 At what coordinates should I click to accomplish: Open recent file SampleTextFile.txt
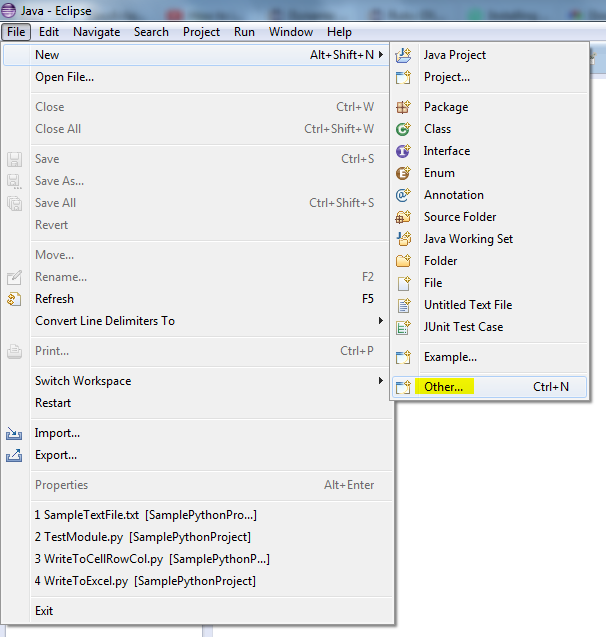(197, 515)
